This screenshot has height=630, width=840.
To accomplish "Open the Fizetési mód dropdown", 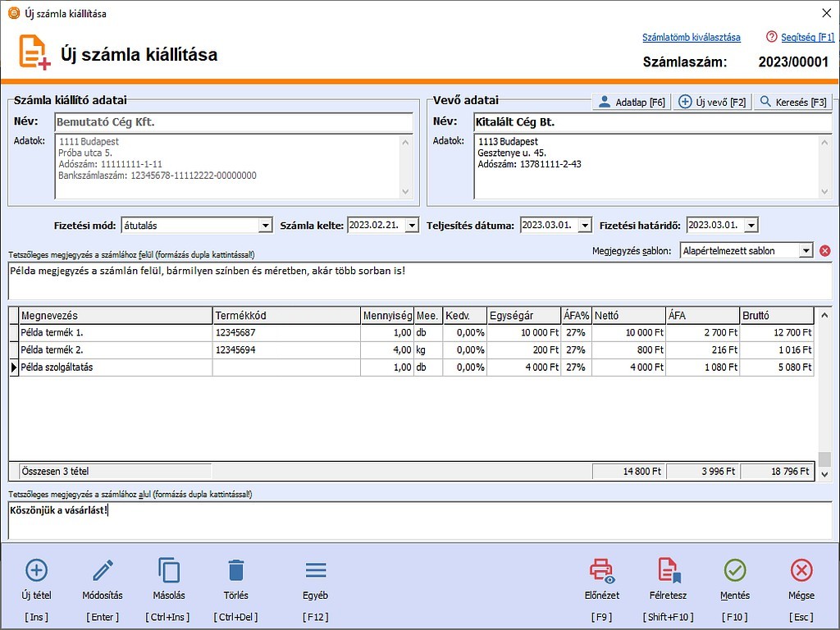I will [266, 224].
